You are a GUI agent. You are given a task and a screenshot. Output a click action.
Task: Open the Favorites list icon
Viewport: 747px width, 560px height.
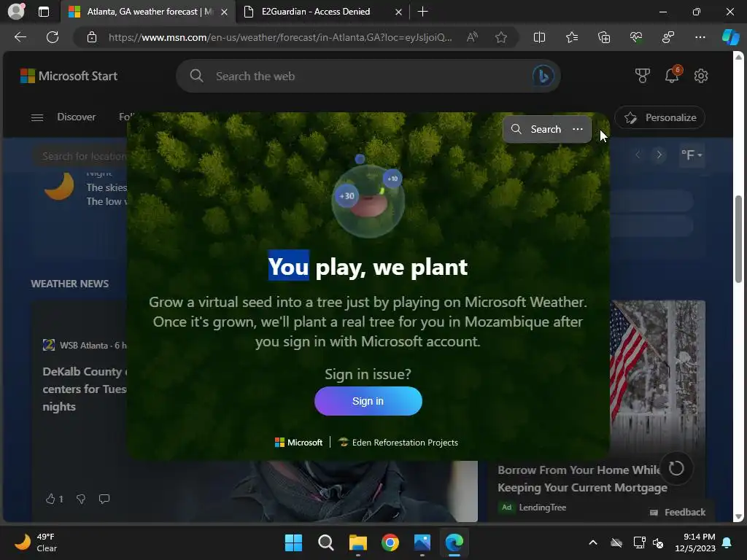(572, 37)
